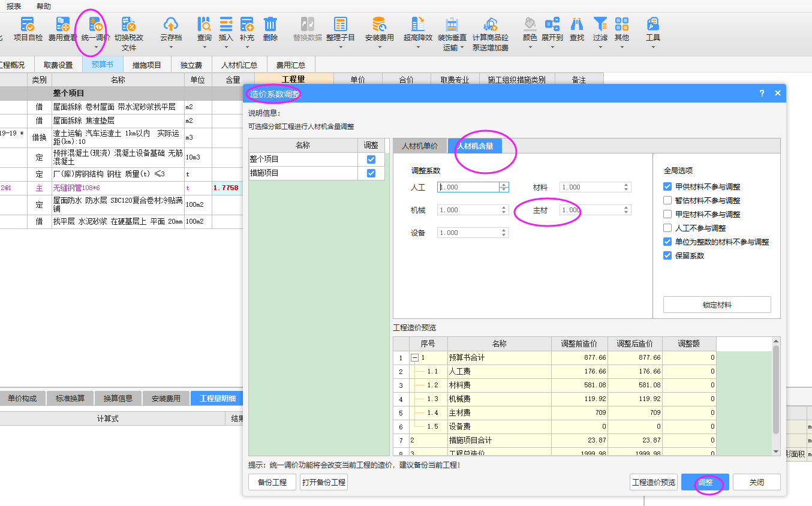812x506 pixels.
Task: Switch to the 人材机单价 tab in dialog
Action: coord(420,146)
